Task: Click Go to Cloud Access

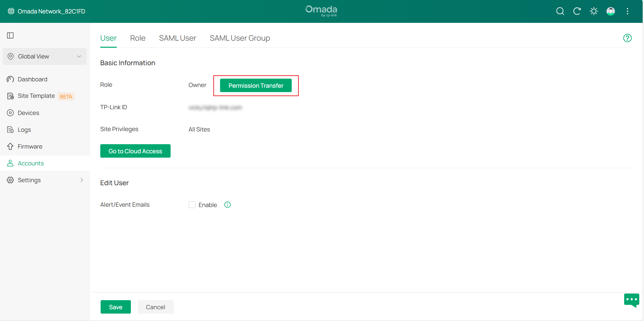Action: click(135, 151)
